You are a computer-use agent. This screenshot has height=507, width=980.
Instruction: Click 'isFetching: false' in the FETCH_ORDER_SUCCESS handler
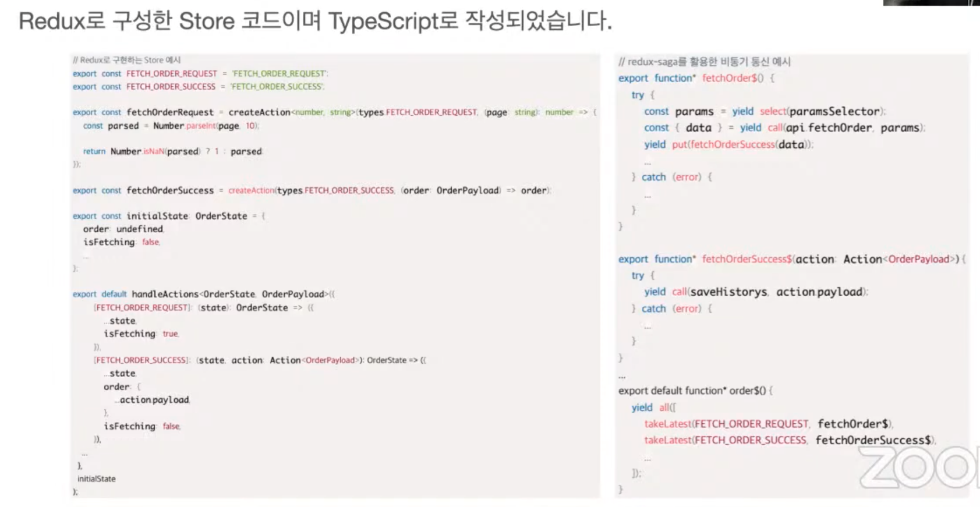click(x=142, y=426)
